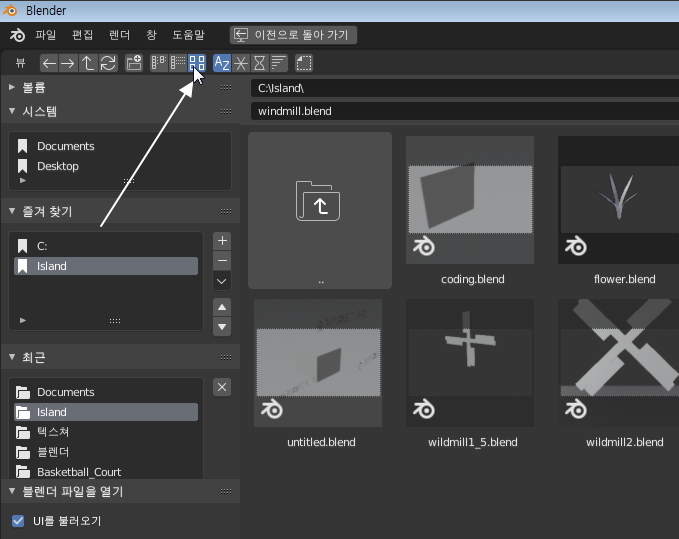Collapse the 즐겨 찾기 panel

click(x=12, y=211)
